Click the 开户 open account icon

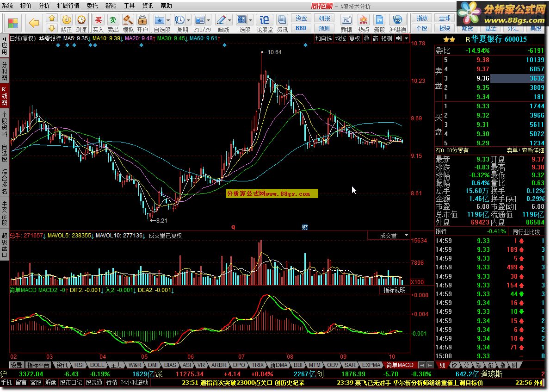pos(142,24)
